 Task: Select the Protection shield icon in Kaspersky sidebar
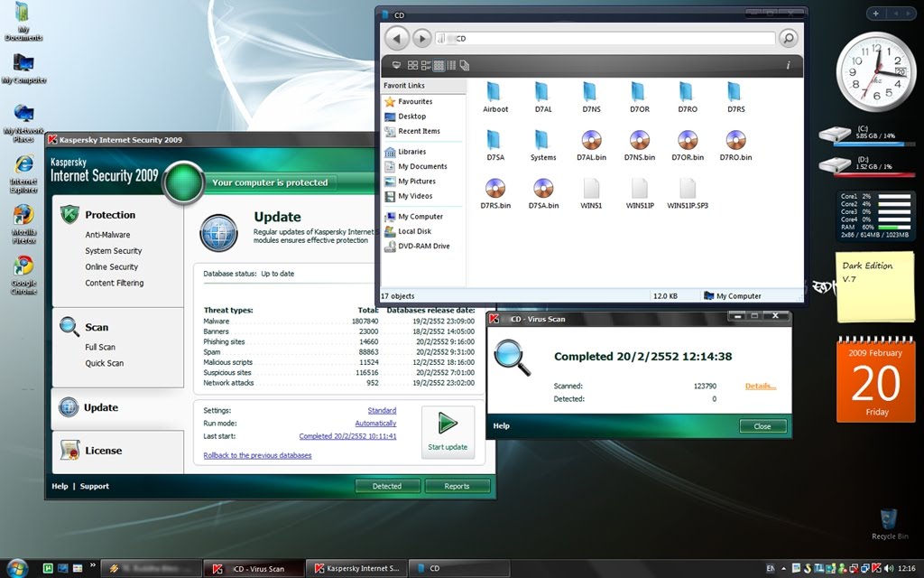[69, 215]
